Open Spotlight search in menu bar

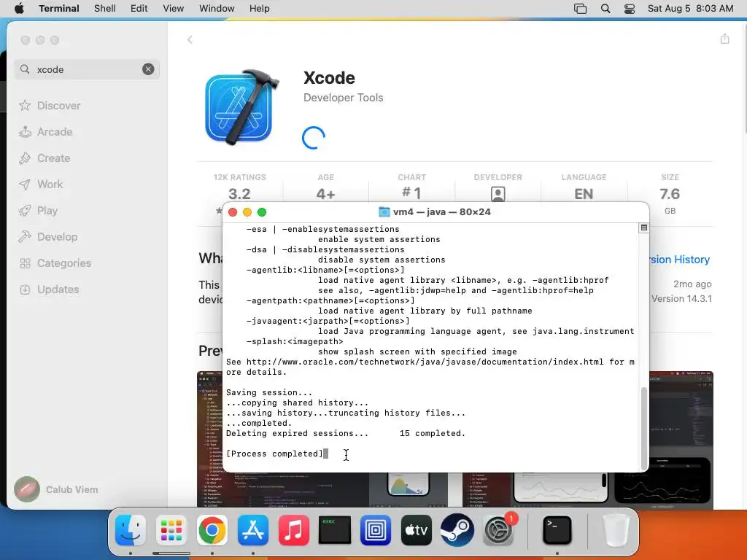[x=605, y=9]
